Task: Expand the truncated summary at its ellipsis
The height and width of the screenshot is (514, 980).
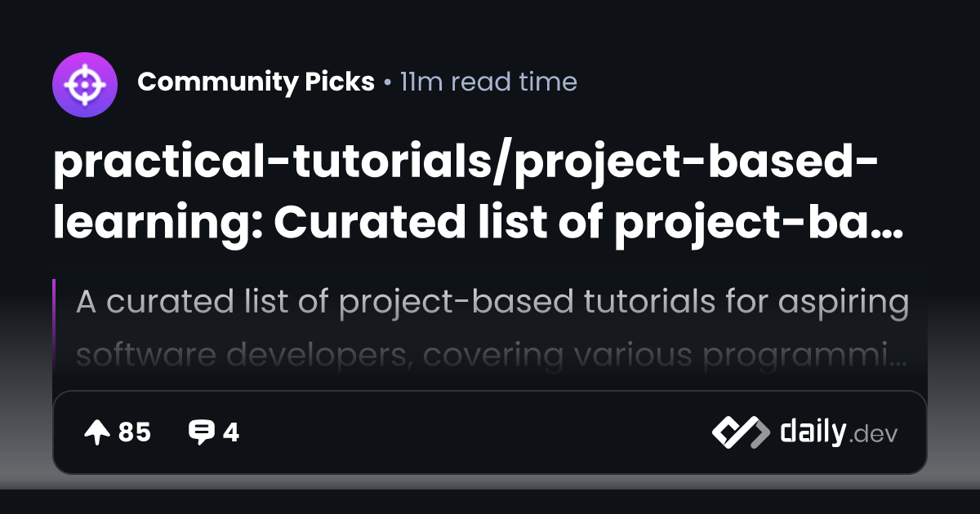Action: (x=898, y=362)
